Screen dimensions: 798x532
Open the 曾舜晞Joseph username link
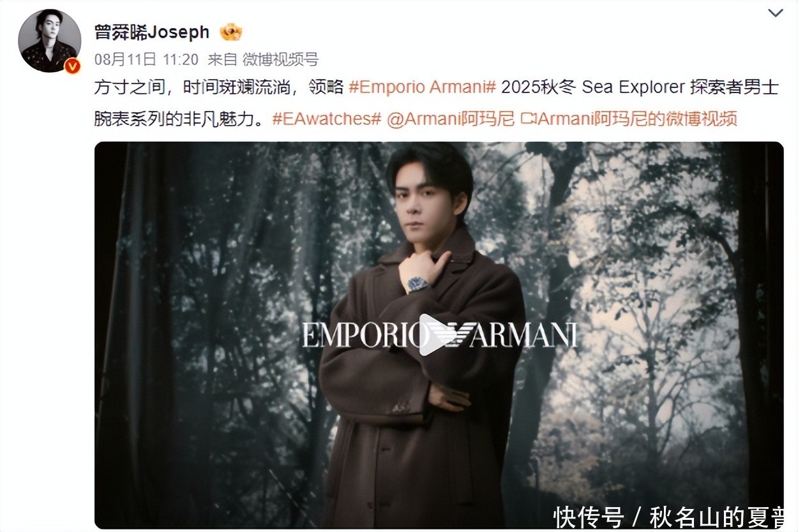coord(152,32)
